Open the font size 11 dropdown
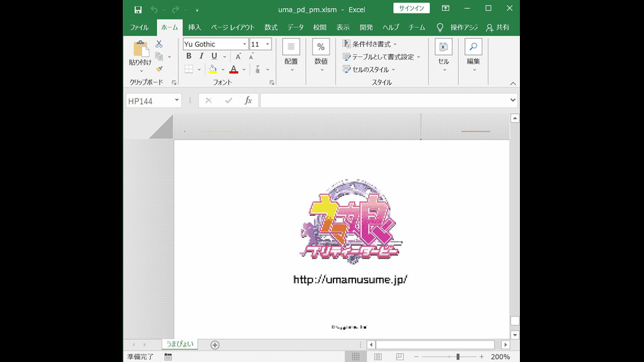This screenshot has height=362, width=644. pos(268,44)
